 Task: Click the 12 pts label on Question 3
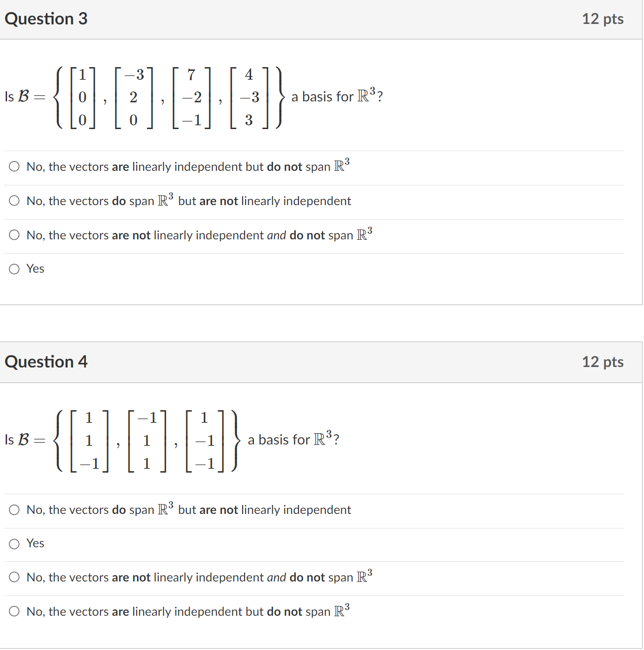tap(603, 19)
